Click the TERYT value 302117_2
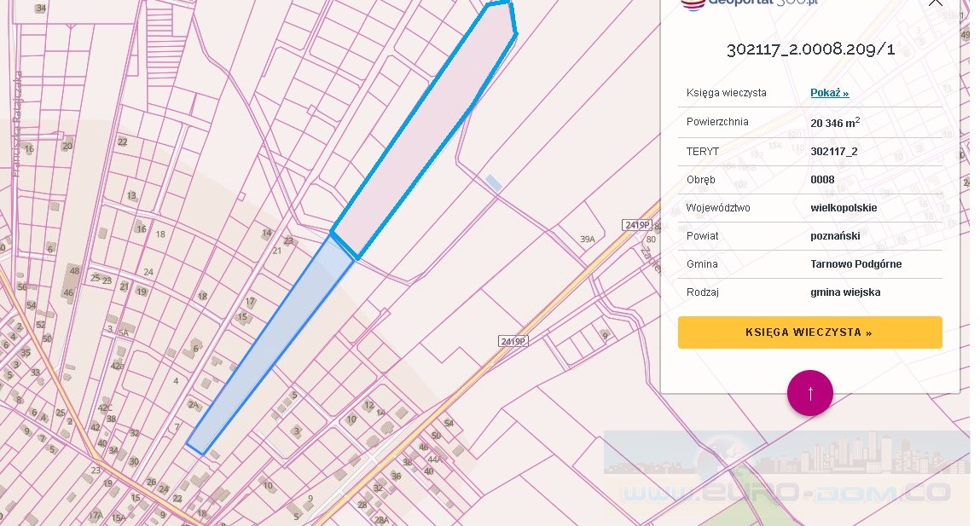 pos(834,151)
